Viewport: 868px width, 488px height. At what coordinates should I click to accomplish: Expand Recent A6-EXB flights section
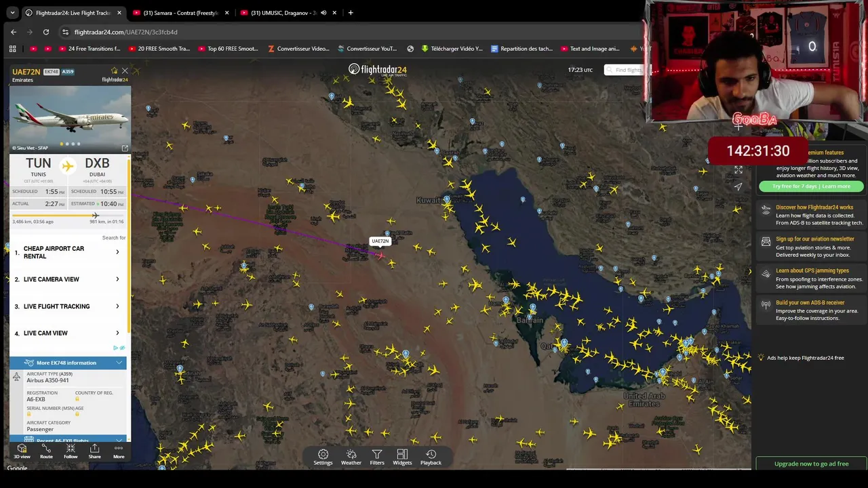68,440
